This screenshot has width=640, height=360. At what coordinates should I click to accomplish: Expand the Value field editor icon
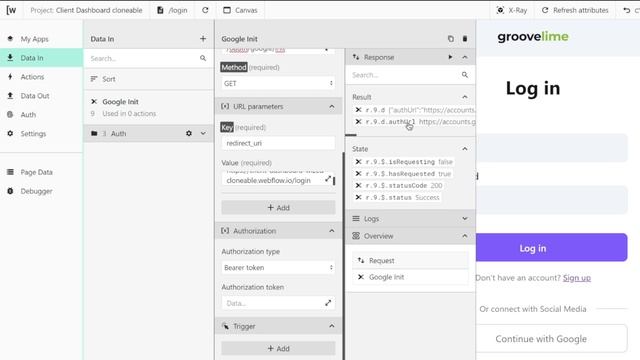(328, 179)
